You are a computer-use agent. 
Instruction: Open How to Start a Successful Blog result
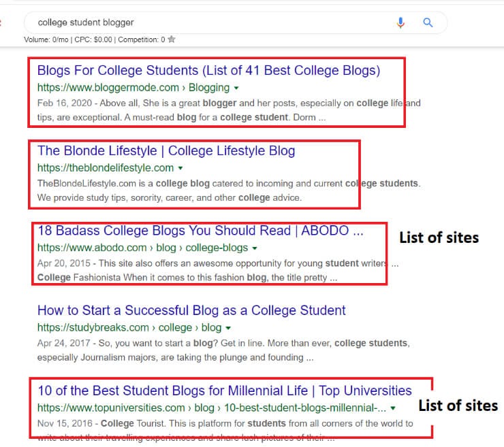click(x=191, y=310)
